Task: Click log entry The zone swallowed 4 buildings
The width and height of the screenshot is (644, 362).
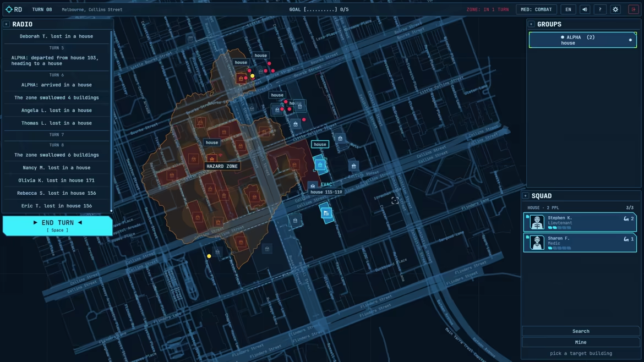Action: [x=56, y=98]
